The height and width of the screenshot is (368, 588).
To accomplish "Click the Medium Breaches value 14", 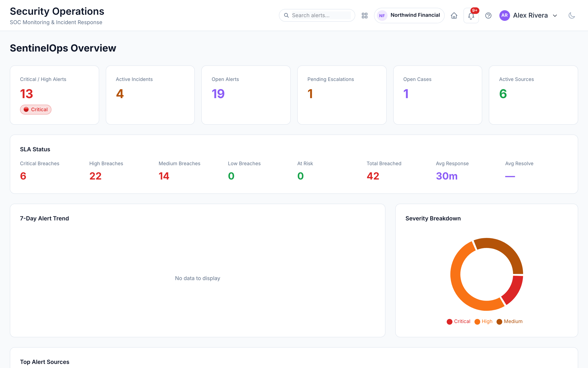I will (x=164, y=176).
